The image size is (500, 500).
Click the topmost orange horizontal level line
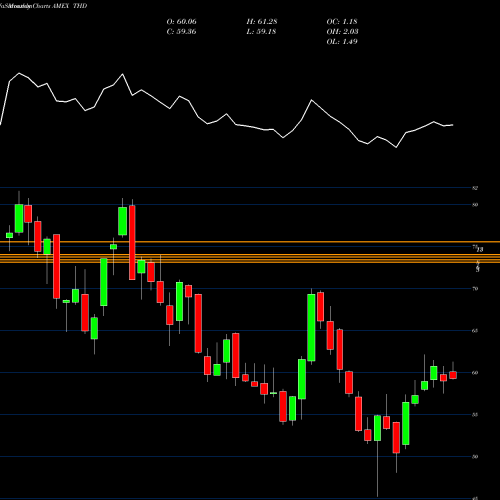pos(250,242)
